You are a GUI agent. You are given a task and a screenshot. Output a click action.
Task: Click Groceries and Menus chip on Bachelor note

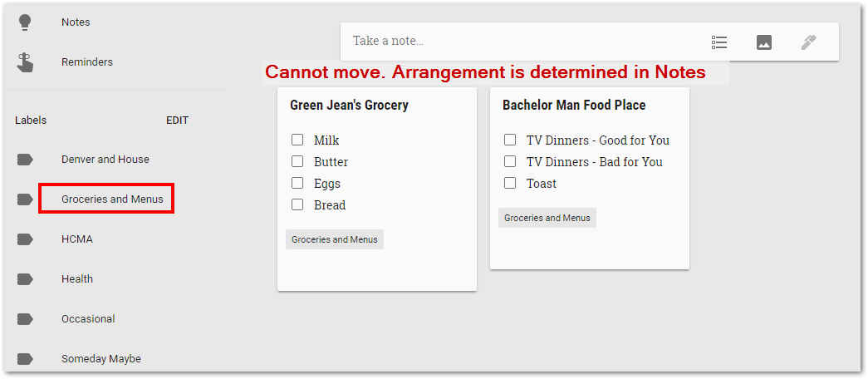click(547, 218)
